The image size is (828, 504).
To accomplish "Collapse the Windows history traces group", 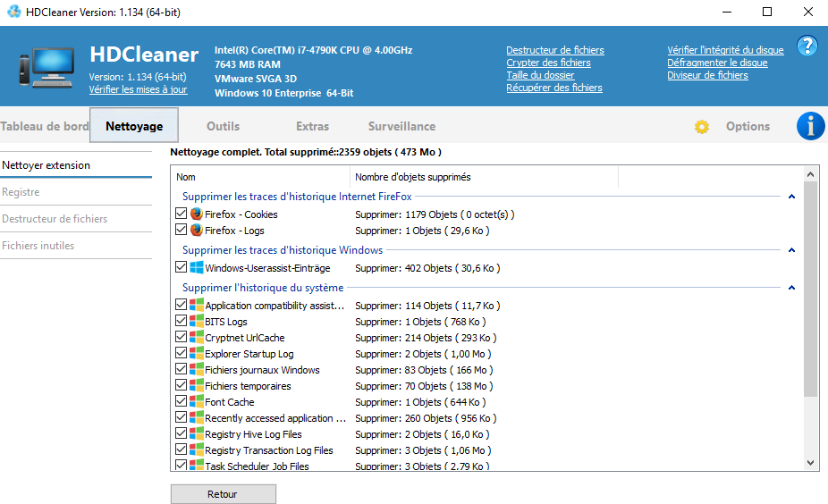I will (791, 250).
